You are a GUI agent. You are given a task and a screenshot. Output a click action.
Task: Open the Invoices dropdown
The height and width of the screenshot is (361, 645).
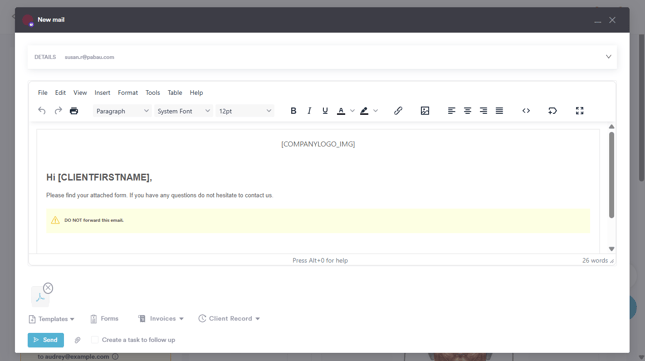tap(161, 319)
